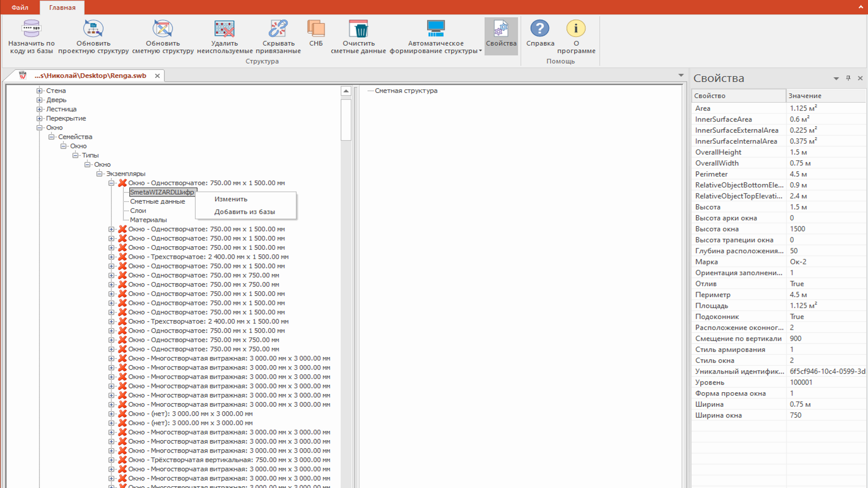Open the О программе info icon

pyautogui.click(x=576, y=28)
